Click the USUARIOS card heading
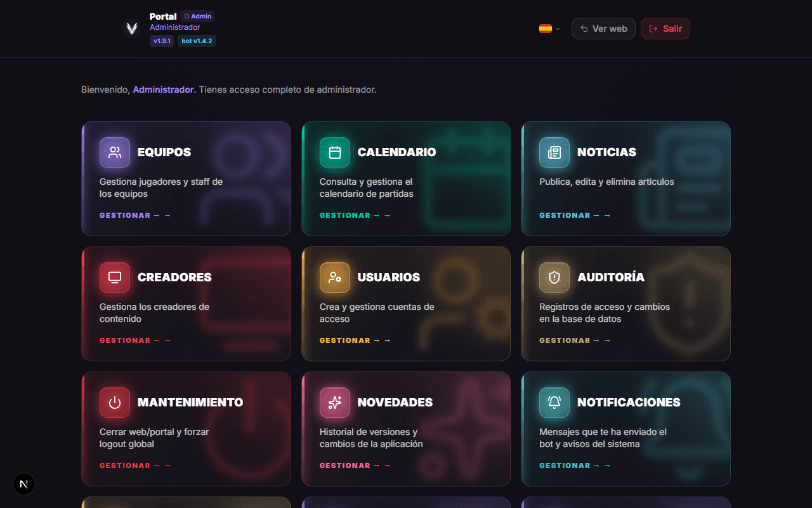Image resolution: width=812 pixels, height=508 pixels. click(x=389, y=277)
